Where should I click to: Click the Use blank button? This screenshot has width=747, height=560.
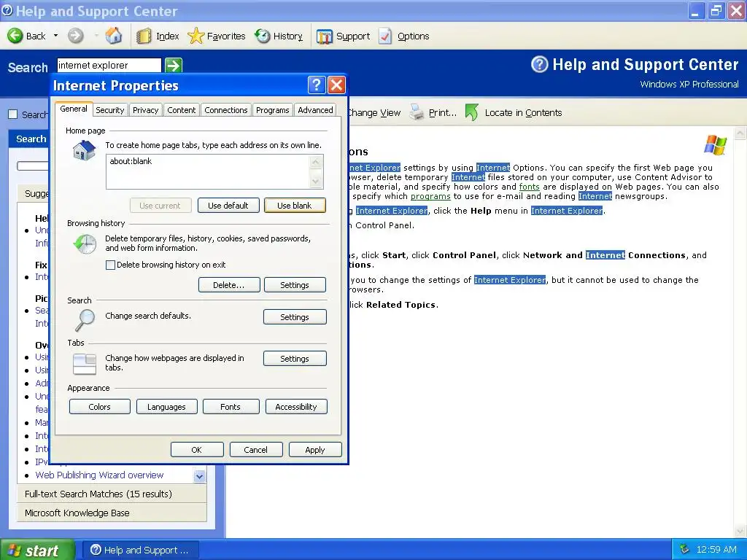(x=295, y=206)
